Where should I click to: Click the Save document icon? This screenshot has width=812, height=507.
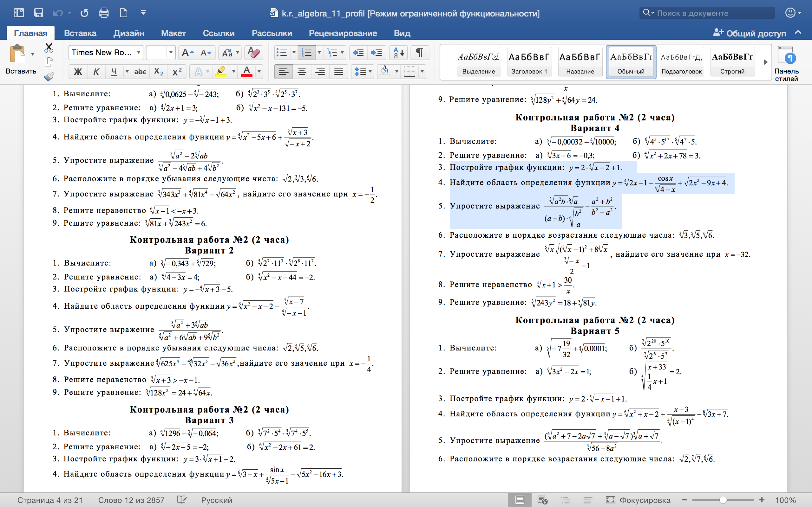point(39,13)
